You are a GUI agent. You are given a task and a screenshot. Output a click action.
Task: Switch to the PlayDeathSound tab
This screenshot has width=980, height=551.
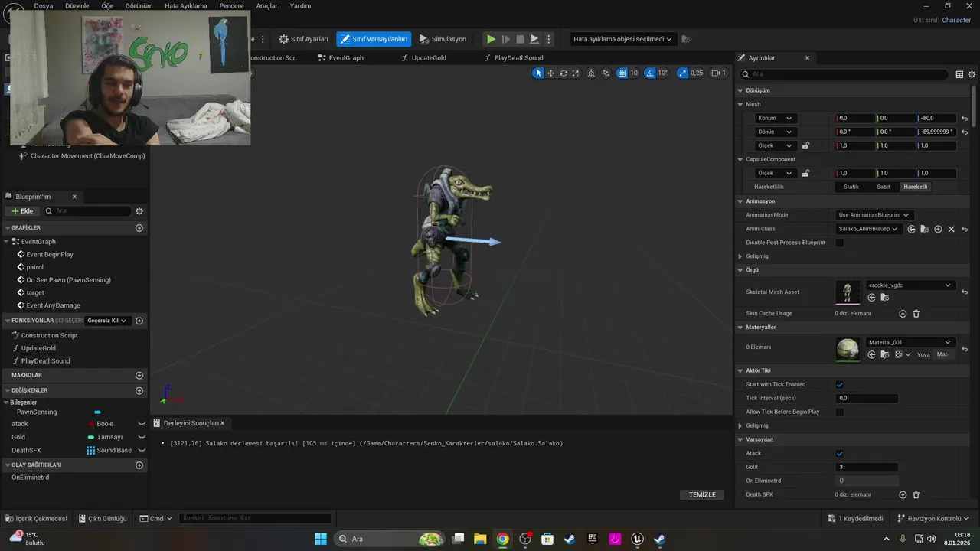pos(514,58)
